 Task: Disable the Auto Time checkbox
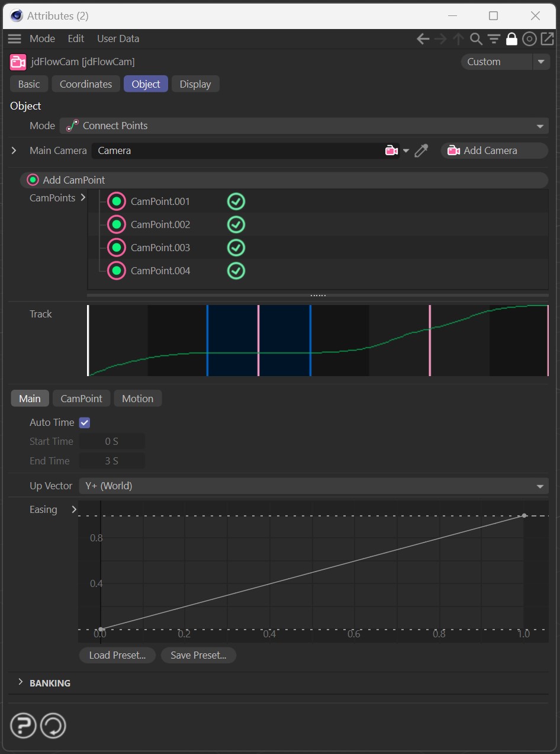[x=84, y=423]
